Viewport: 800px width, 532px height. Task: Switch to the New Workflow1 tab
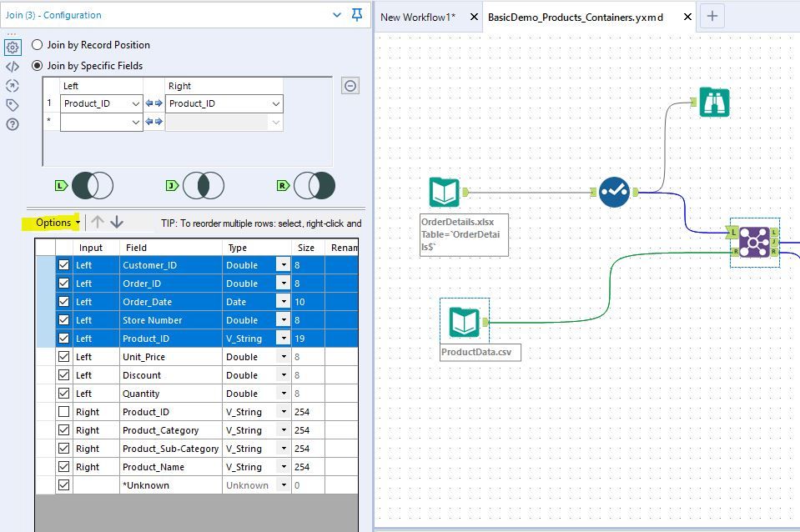point(418,17)
